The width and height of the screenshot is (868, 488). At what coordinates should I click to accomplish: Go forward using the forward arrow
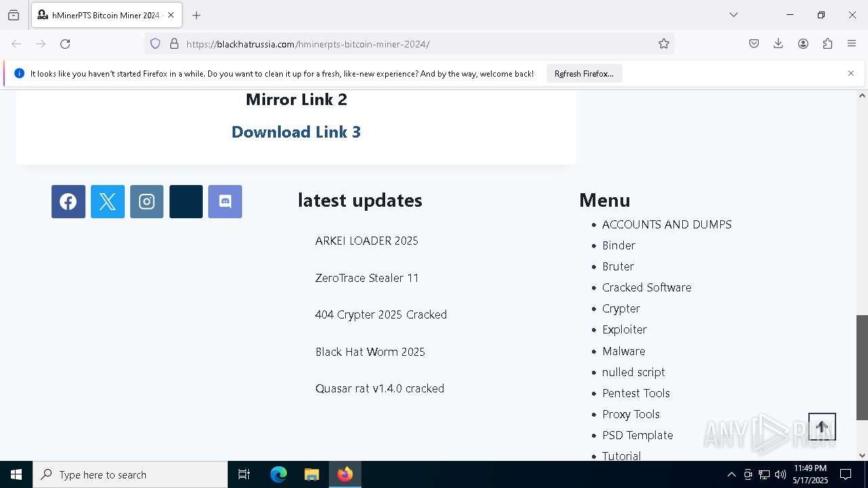pyautogui.click(x=41, y=44)
